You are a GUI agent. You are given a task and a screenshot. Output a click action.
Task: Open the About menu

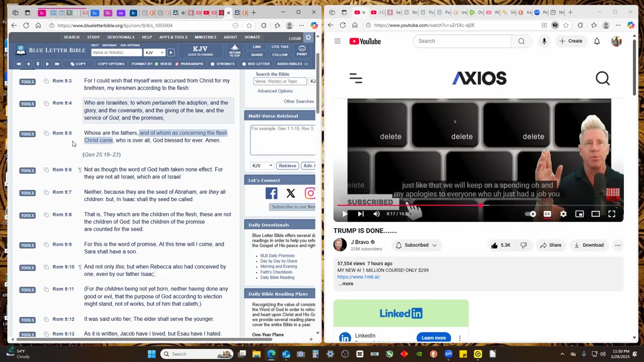[x=230, y=37]
